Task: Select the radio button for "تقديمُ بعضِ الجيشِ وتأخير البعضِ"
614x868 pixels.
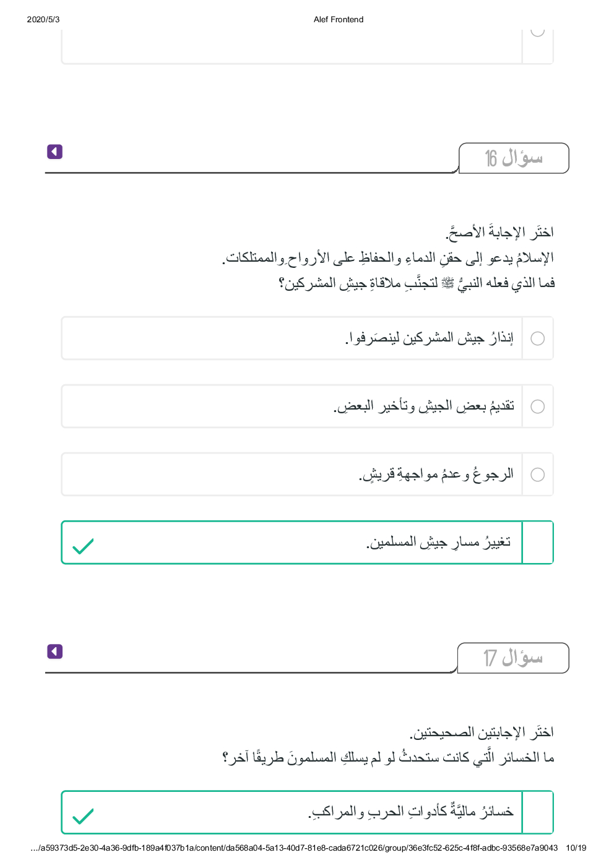Action: [x=538, y=406]
